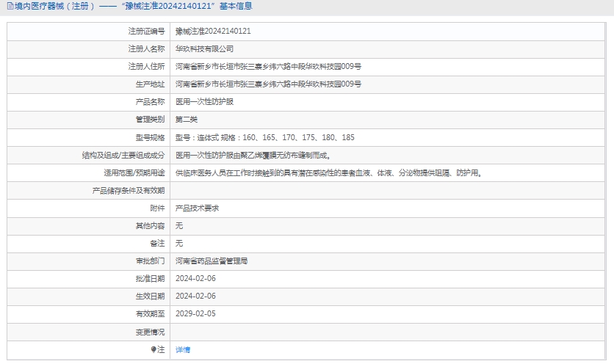Click the address value in 生产地址 row
This screenshot has width=614, height=364.
[x=268, y=84]
